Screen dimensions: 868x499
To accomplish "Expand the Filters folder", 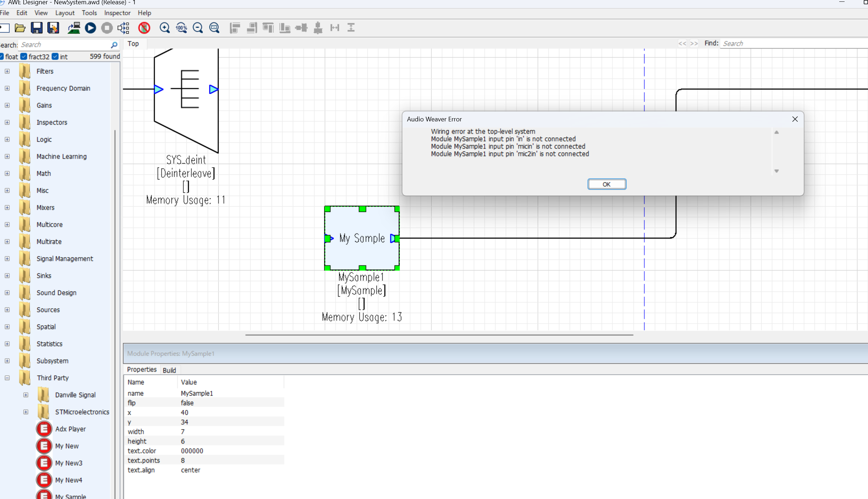I will point(7,71).
